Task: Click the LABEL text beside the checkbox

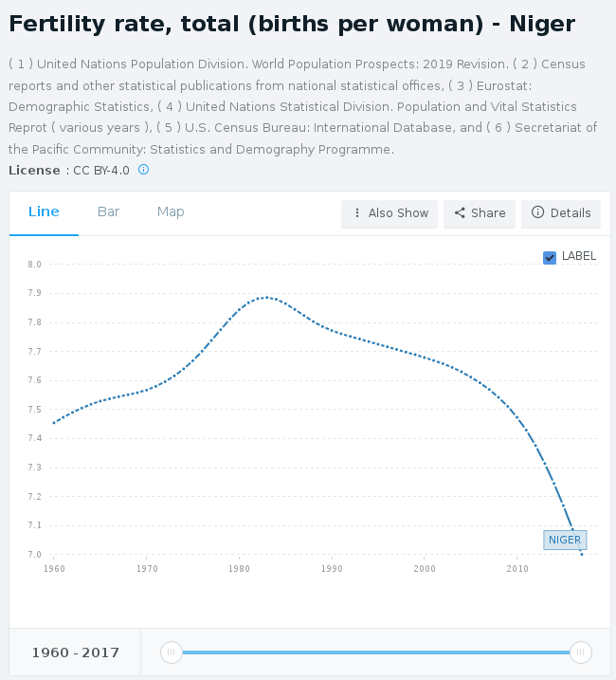Action: click(579, 256)
